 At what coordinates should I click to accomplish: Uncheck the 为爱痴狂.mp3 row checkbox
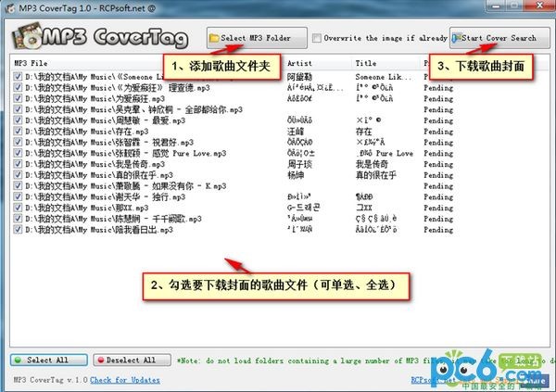click(18, 98)
